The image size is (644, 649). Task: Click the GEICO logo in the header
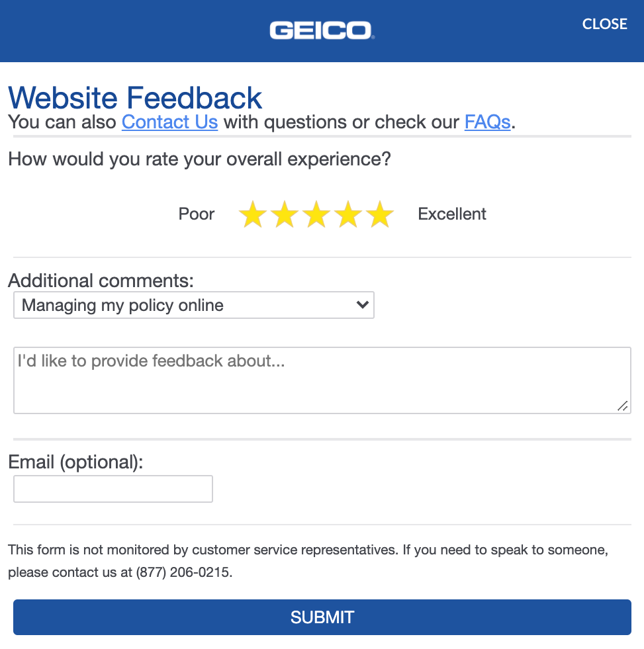[x=322, y=30]
